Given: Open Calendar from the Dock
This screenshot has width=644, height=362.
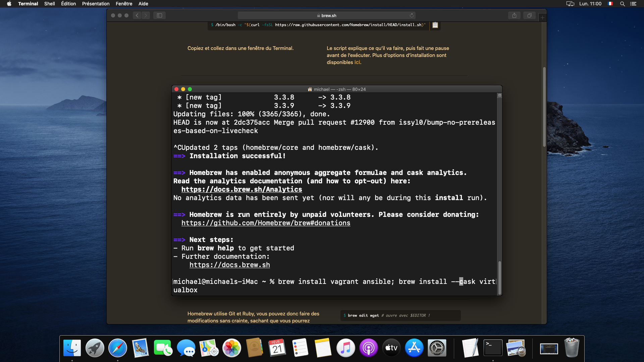Looking at the screenshot, I should (x=277, y=348).
